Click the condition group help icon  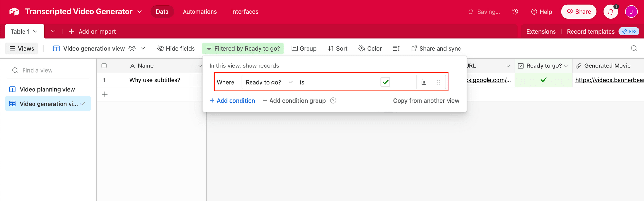pos(333,101)
